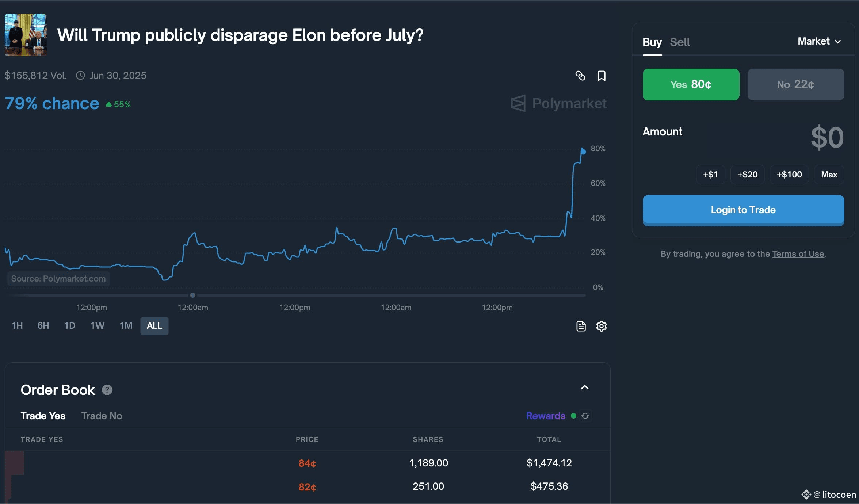Refresh the order book
This screenshot has height=504, width=859.
pyautogui.click(x=585, y=416)
